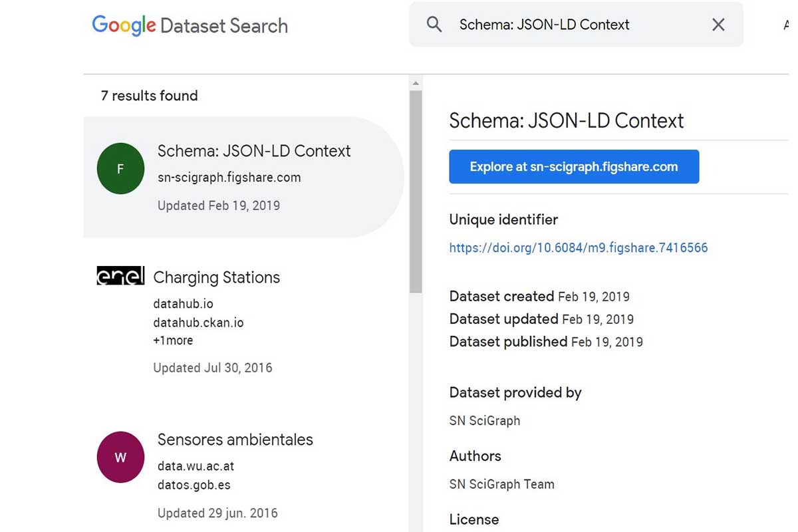The image size is (798, 532).
Task: Focus the search box containing Schema: JSON-LD Context
Action: 576,25
